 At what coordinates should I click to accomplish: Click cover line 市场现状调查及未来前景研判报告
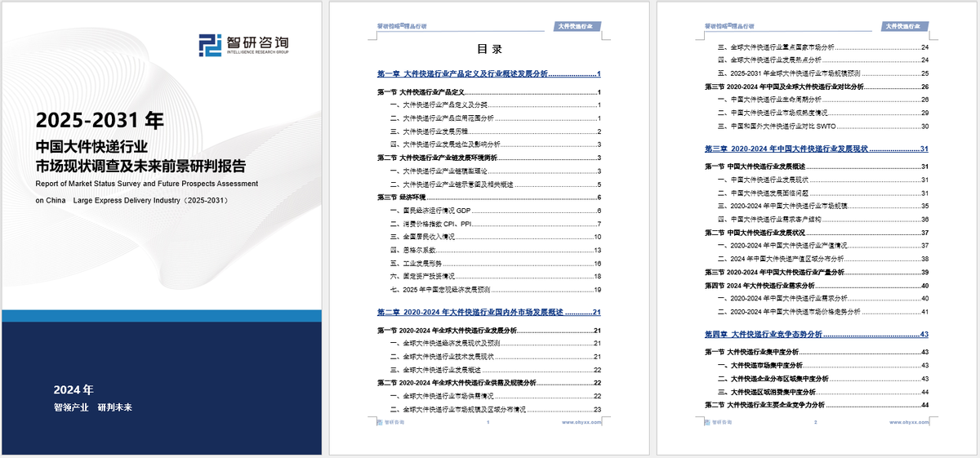coord(140,167)
